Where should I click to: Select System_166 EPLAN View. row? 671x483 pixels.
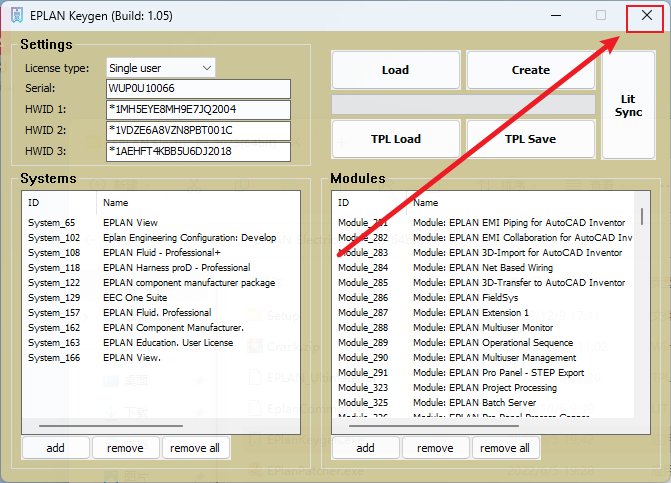tap(160, 357)
